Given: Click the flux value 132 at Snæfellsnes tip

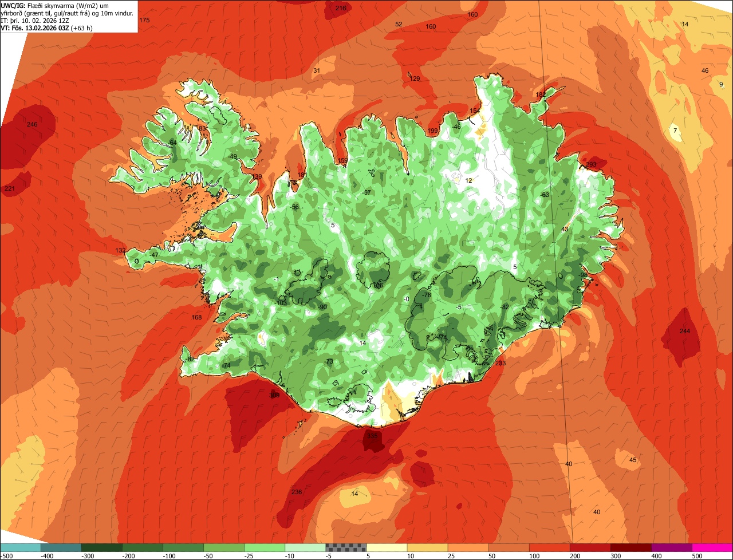Looking at the screenshot, I should point(120,250).
